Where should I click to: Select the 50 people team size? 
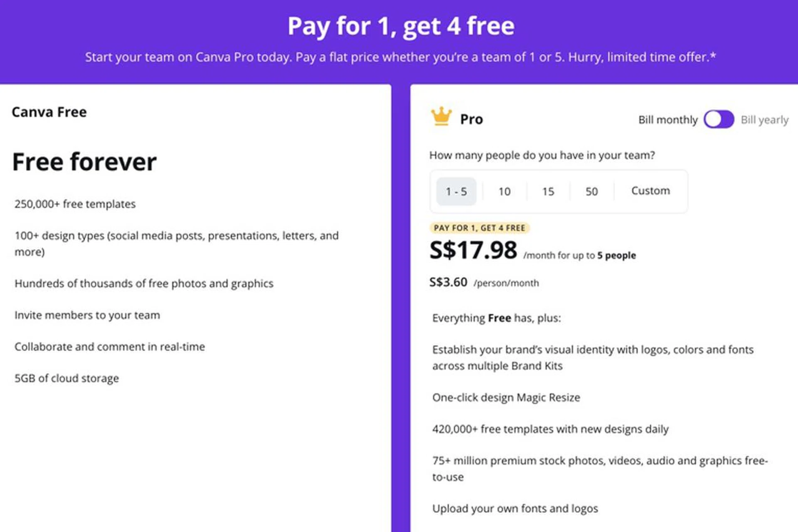[591, 192]
